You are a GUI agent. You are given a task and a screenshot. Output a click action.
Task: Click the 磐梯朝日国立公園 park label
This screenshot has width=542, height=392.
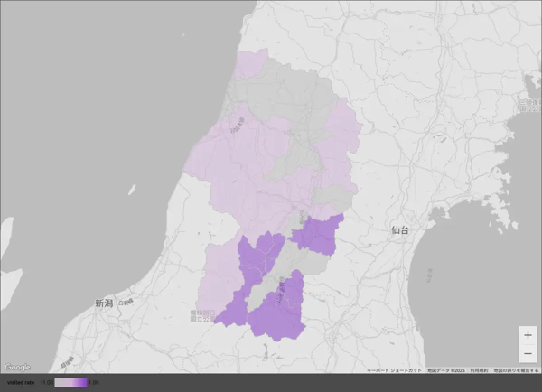[200, 316]
